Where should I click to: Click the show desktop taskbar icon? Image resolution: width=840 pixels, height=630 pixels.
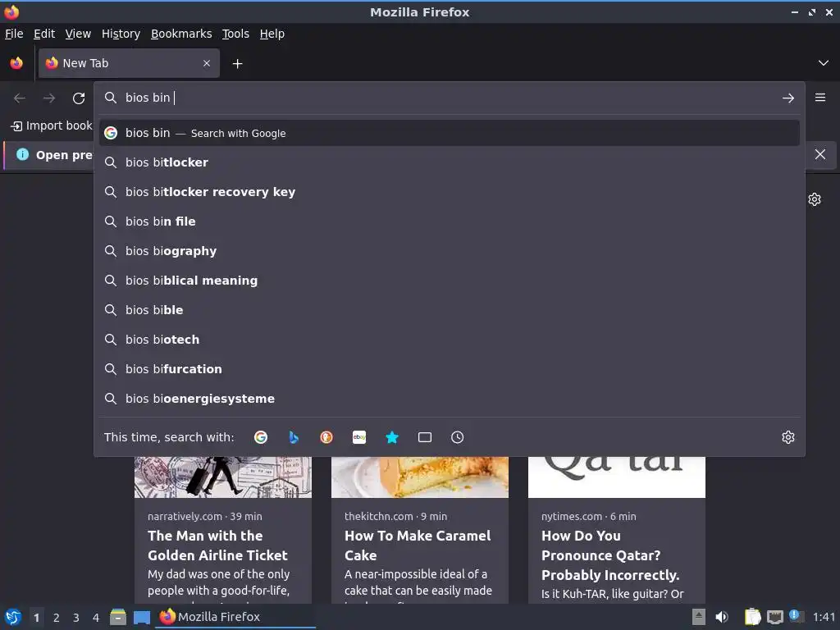[x=141, y=617]
